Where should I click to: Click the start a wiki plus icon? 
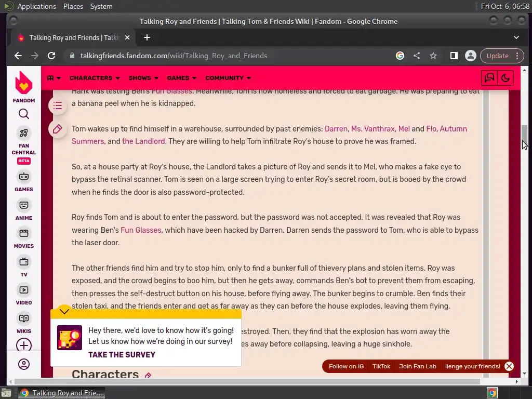24,345
